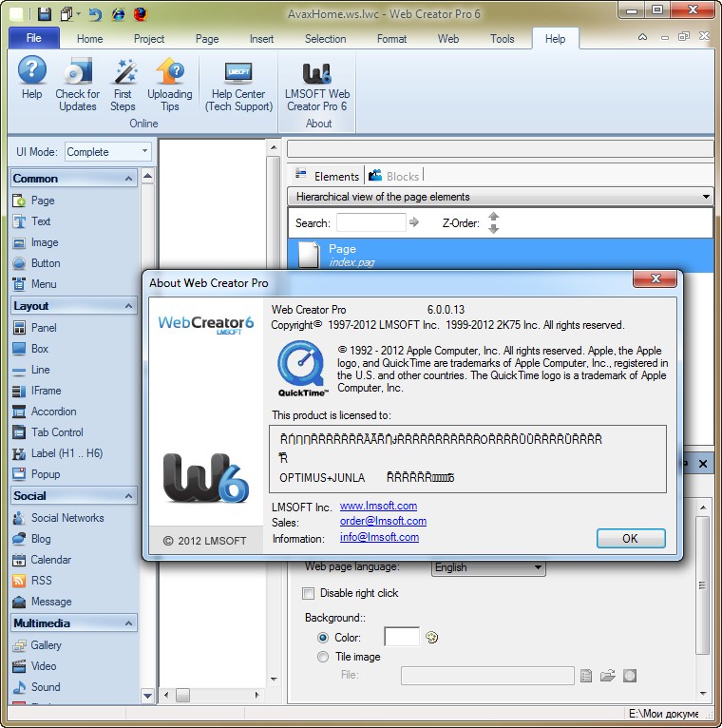Preview in Internet Explorer
Image resolution: width=722 pixels, height=728 pixels.
coord(119,14)
